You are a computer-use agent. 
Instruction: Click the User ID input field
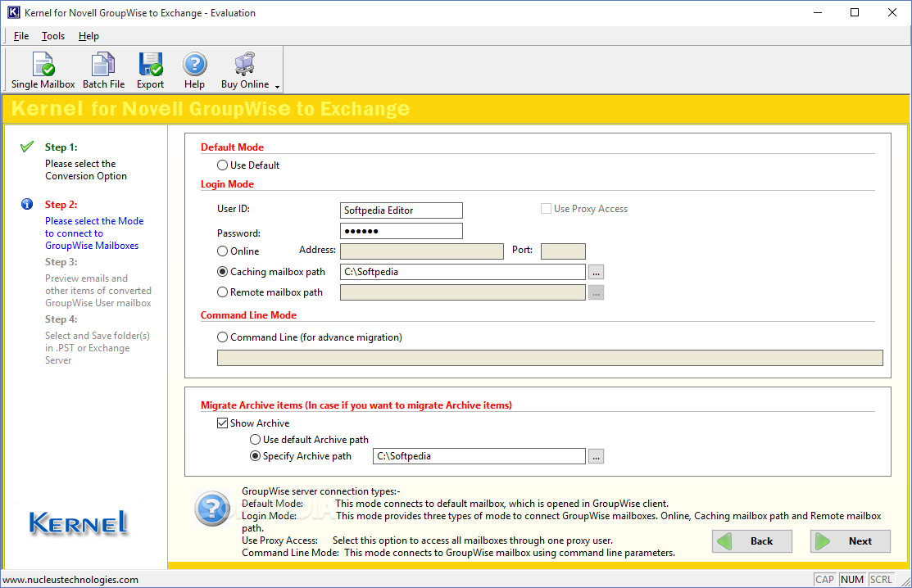point(402,210)
